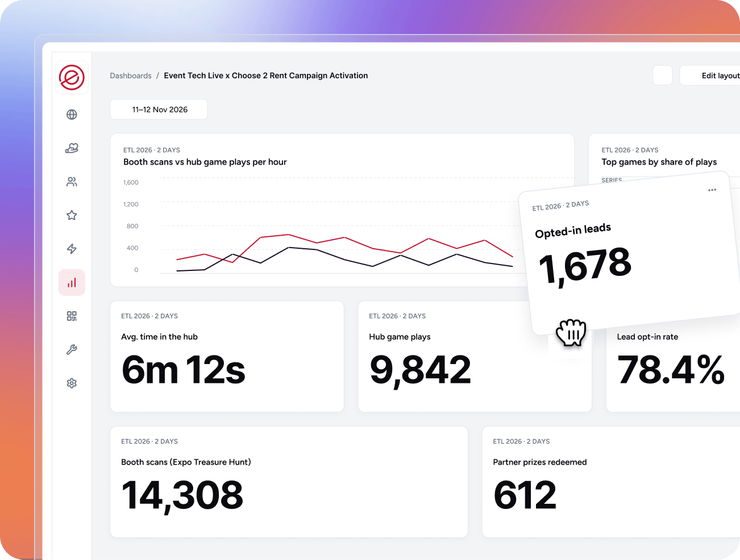Select the bar chart dashboards icon
Screen dimensions: 740x560
pos(72,282)
